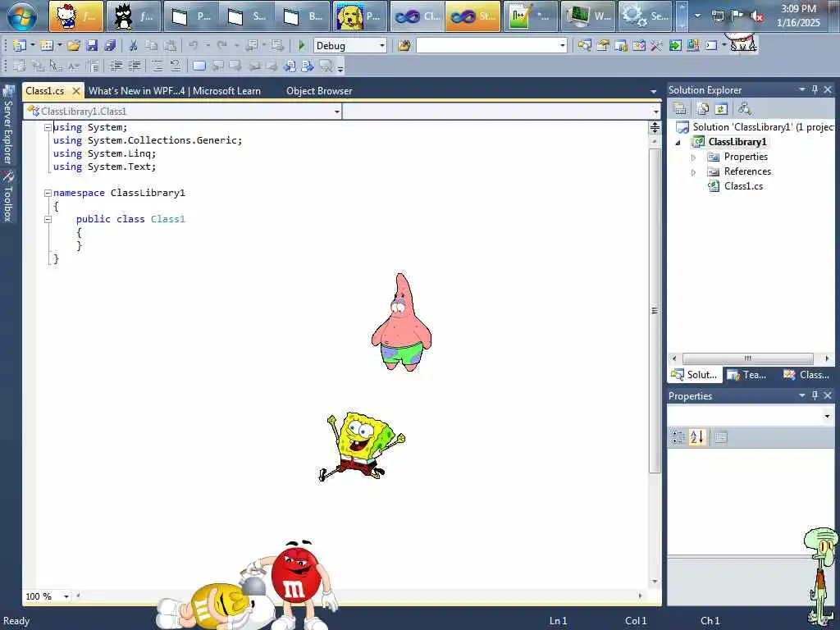Select the Solution Explorer bottom tab
Image resolution: width=840 pixels, height=630 pixels.
pos(694,375)
